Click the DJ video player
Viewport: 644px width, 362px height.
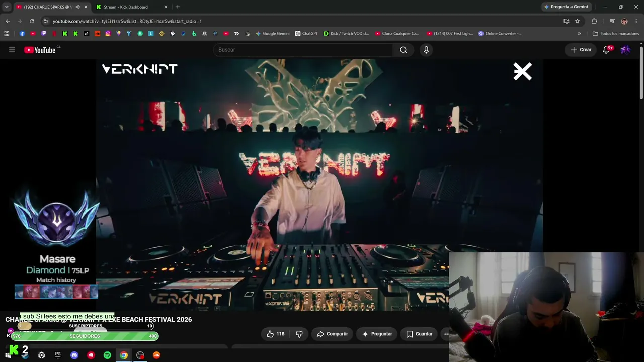[319, 185]
